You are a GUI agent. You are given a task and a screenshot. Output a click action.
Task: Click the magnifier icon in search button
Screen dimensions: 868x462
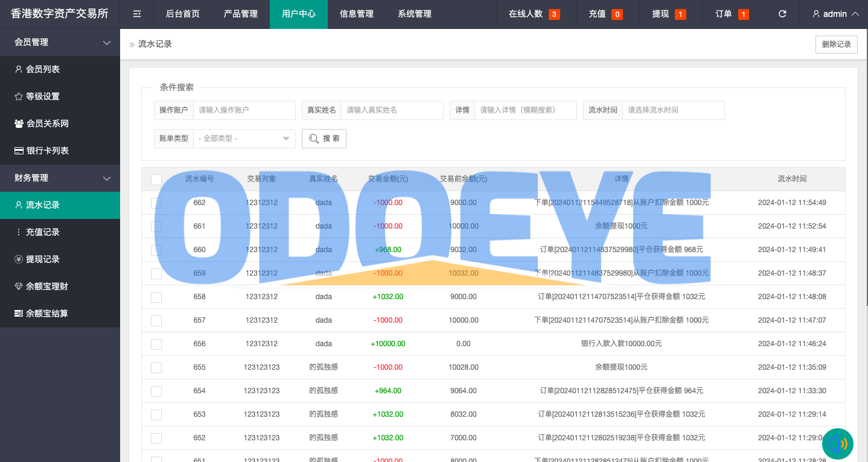[314, 139]
